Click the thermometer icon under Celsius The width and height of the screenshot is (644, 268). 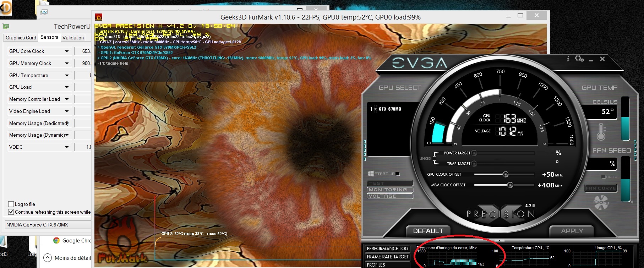601,132
